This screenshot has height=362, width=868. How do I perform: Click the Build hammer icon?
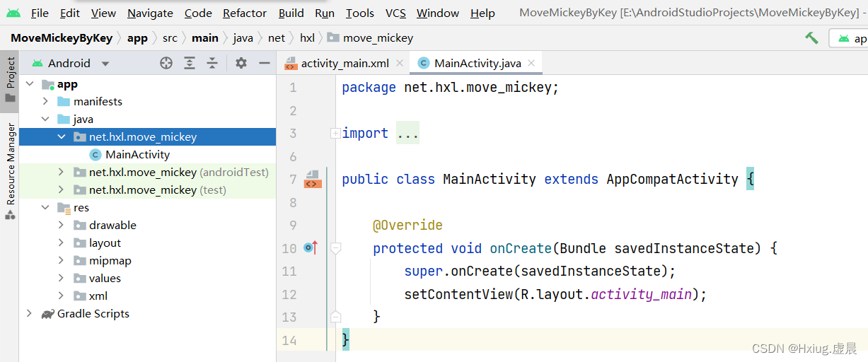pyautogui.click(x=811, y=37)
